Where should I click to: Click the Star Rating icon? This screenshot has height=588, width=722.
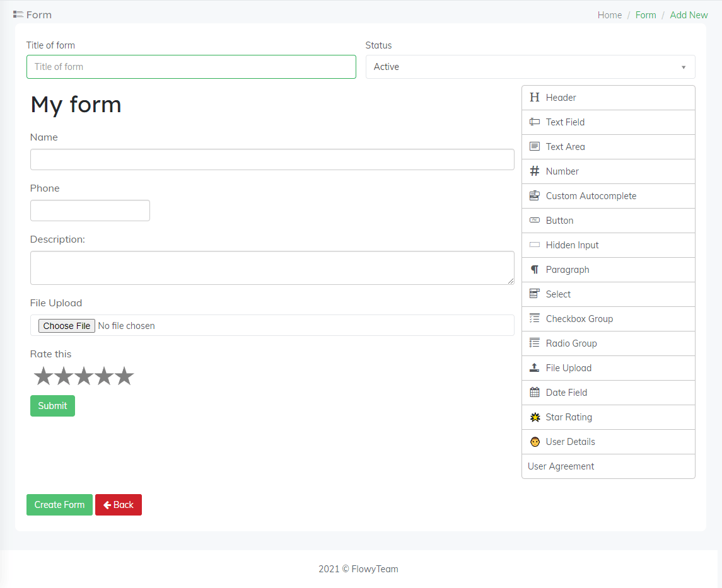tap(535, 417)
